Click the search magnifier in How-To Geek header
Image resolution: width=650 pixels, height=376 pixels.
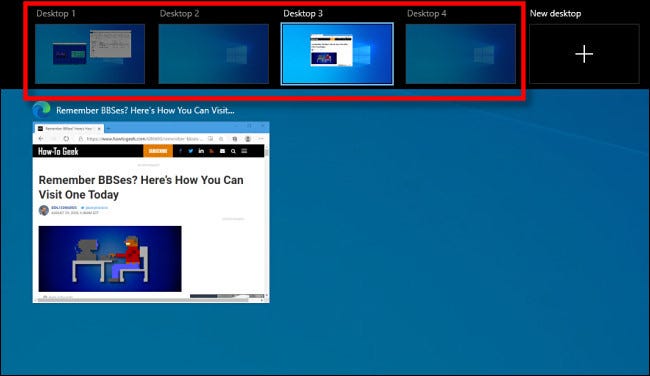(233, 151)
